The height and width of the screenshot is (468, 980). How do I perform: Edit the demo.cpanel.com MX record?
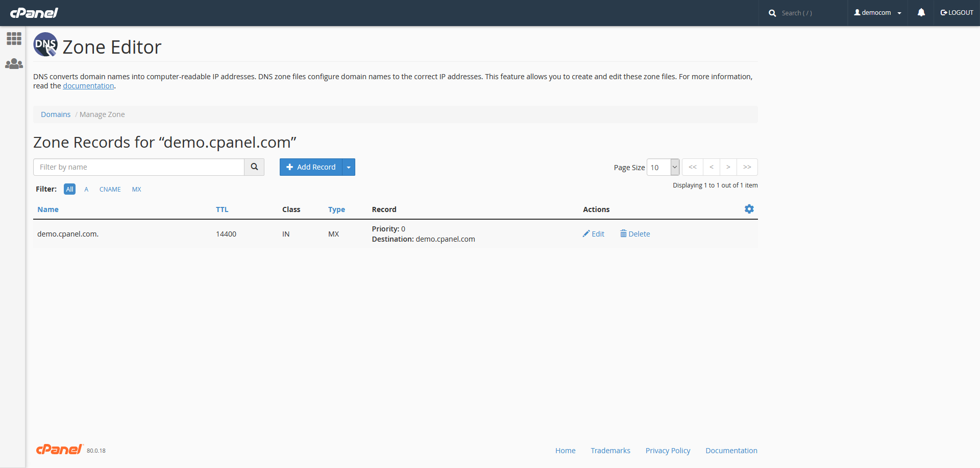[x=594, y=234]
